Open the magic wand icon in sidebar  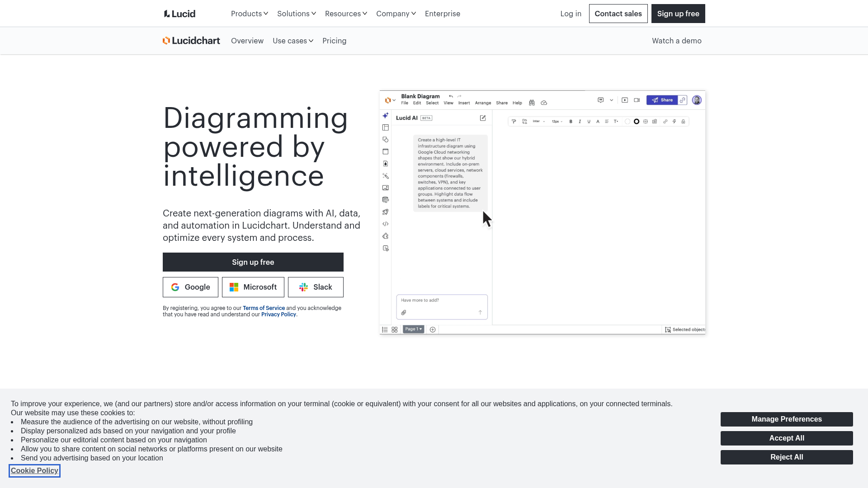coord(385,176)
